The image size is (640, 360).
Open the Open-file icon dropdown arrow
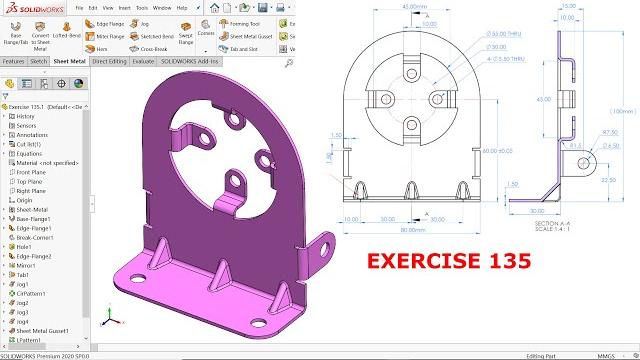click(253, 8)
